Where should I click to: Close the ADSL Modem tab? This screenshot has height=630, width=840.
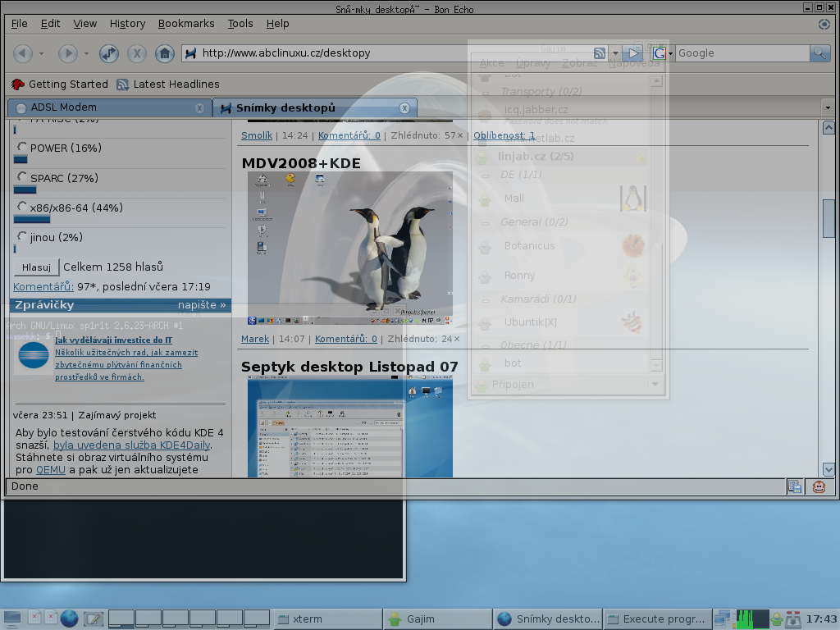[199, 108]
